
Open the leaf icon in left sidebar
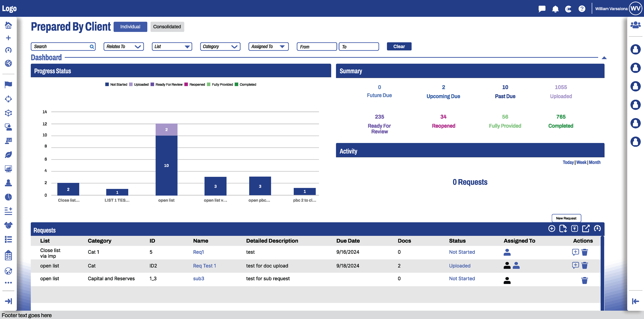point(8,154)
